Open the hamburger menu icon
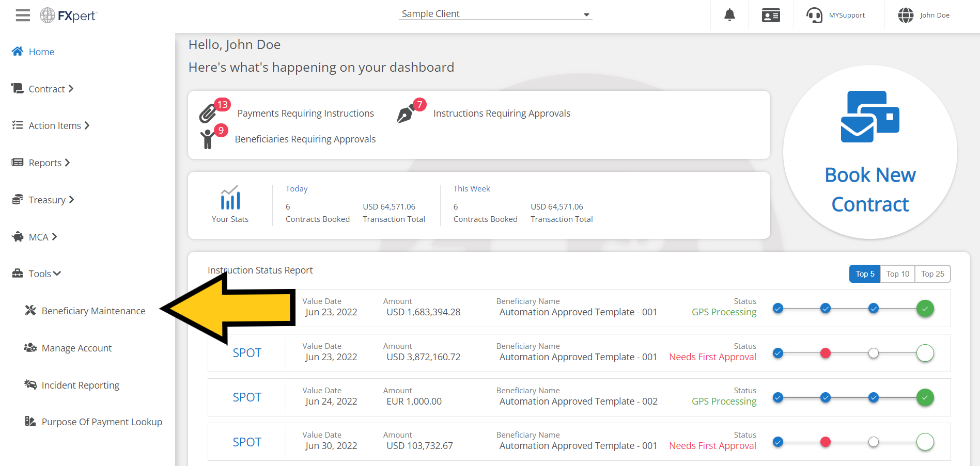This screenshot has height=466, width=980. pyautogui.click(x=23, y=15)
